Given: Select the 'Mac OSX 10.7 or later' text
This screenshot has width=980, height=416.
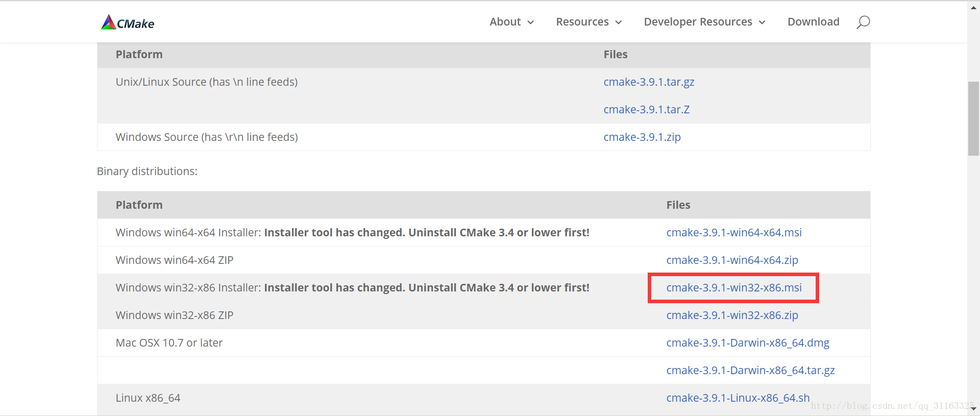Looking at the screenshot, I should coord(169,343).
